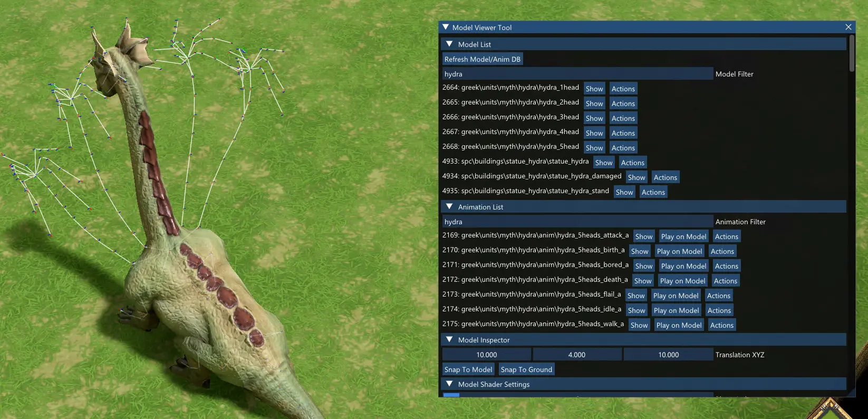Open Actions for hydra_5heads_walk_a animation

point(722,325)
